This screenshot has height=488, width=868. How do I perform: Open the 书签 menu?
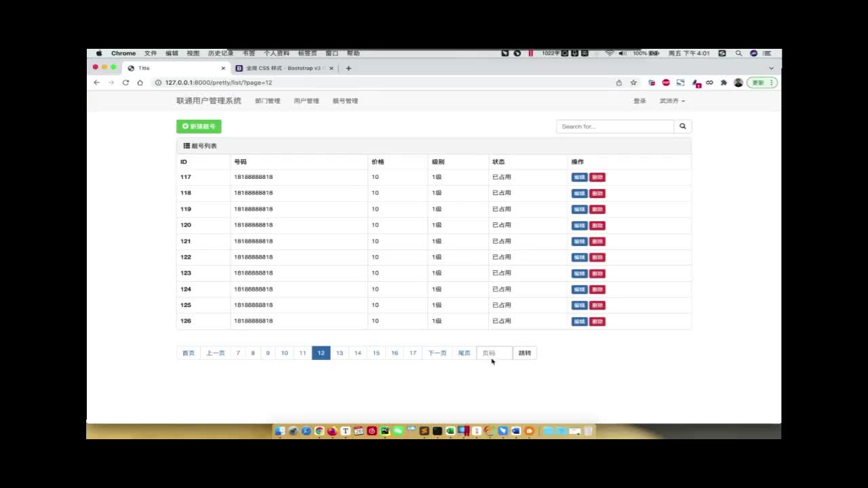(x=249, y=53)
